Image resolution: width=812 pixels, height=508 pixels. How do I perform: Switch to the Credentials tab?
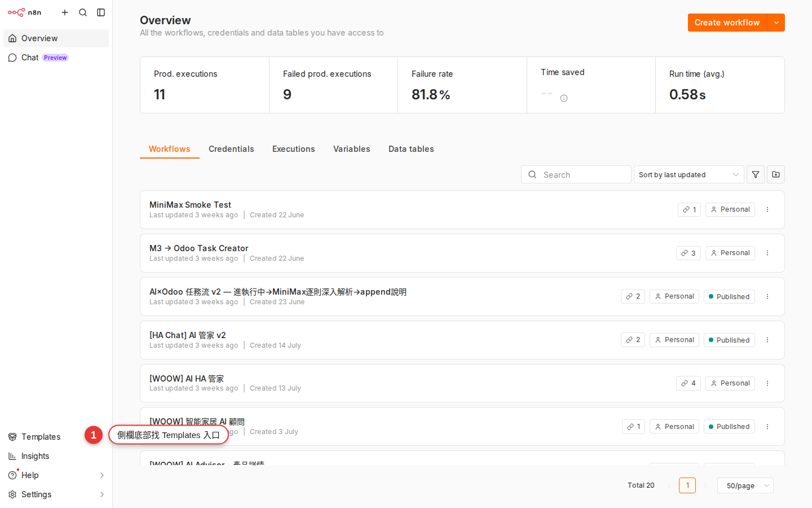pos(231,149)
